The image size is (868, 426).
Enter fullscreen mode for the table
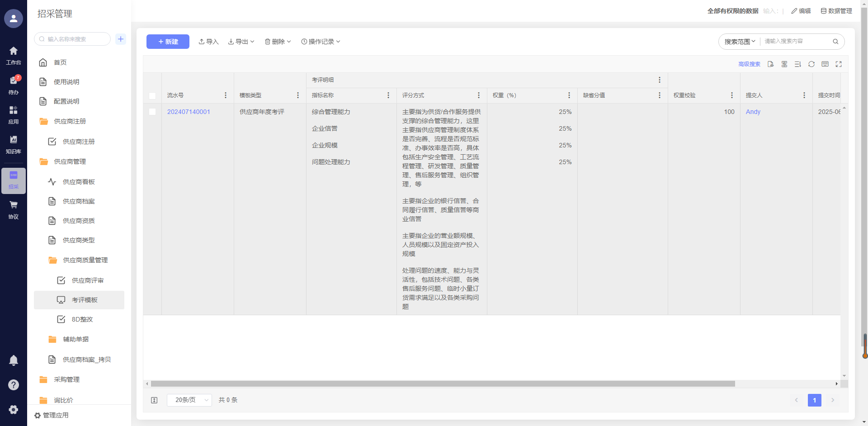pyautogui.click(x=839, y=64)
